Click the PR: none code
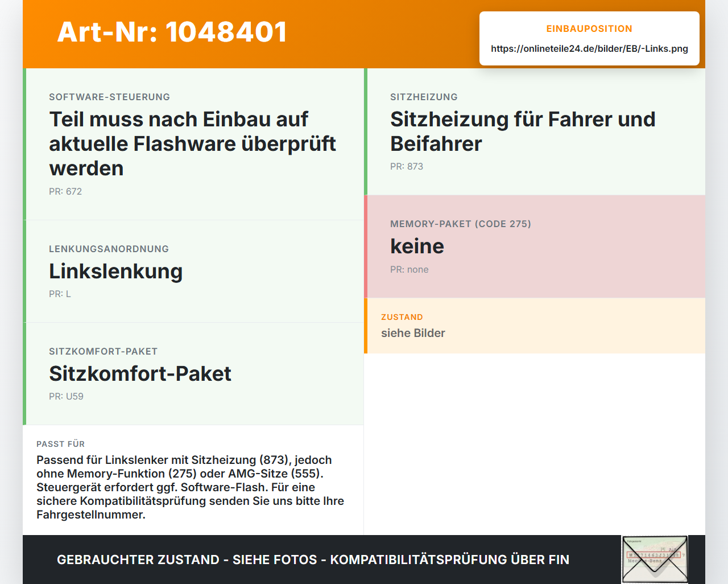 click(x=409, y=269)
